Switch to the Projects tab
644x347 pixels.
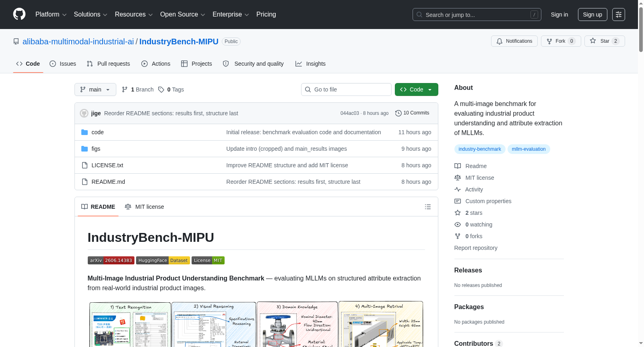click(196, 64)
